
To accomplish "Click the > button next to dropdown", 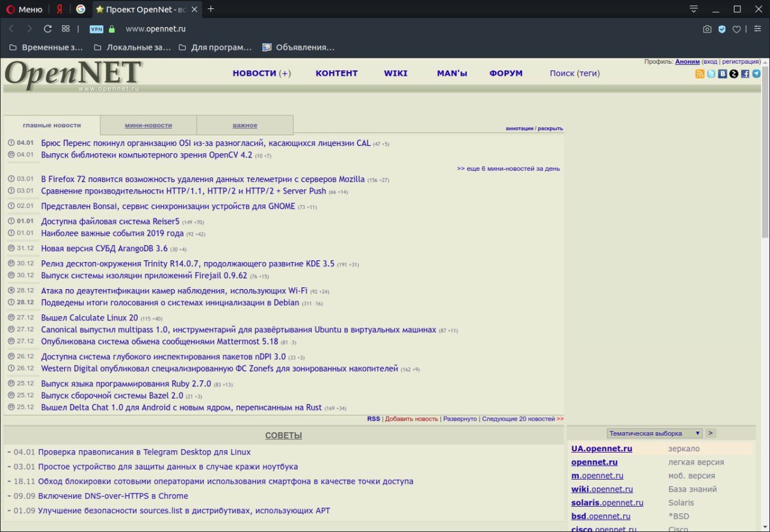I will (710, 433).
